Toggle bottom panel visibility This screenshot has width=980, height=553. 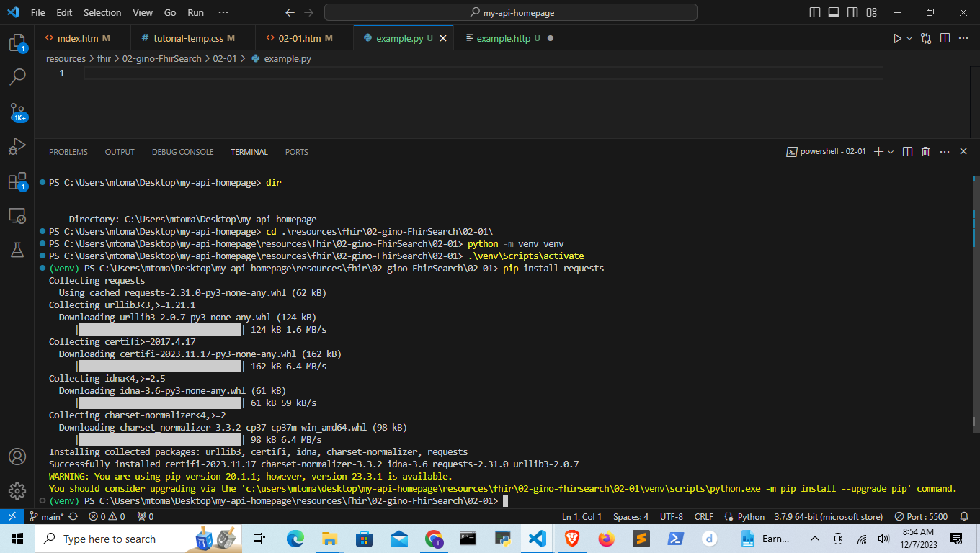pyautogui.click(x=834, y=12)
